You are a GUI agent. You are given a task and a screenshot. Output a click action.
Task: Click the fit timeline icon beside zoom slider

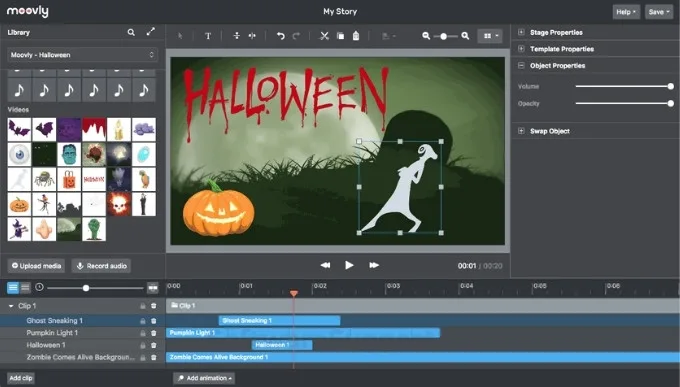pos(152,287)
